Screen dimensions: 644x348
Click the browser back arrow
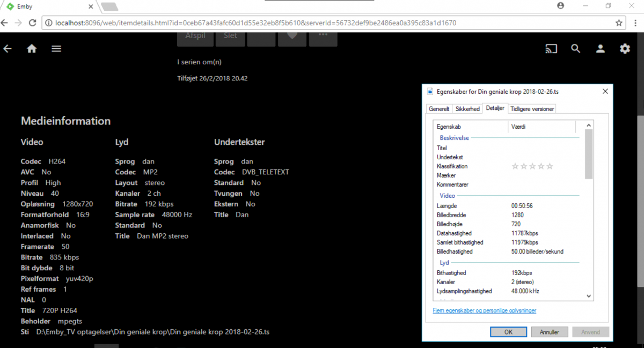(5, 23)
